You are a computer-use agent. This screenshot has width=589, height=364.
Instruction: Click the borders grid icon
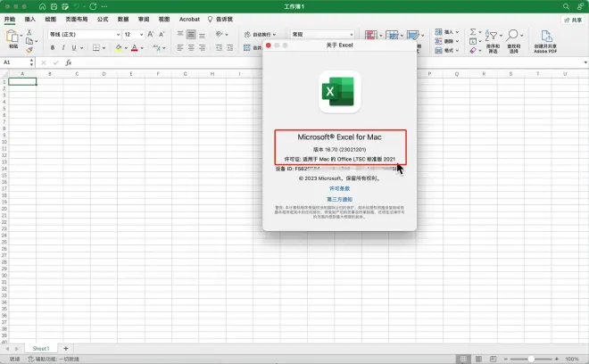(x=96, y=47)
